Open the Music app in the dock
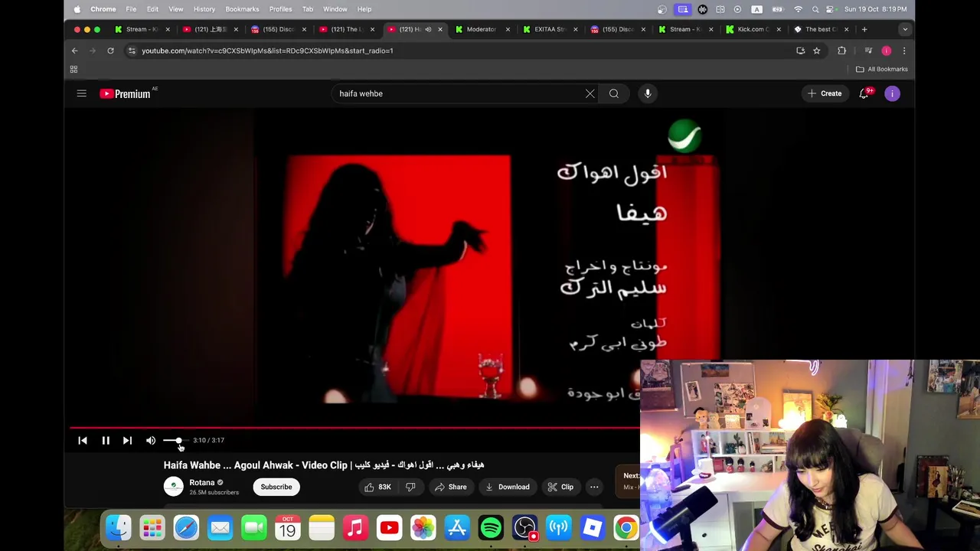The width and height of the screenshot is (980, 551). 355,528
